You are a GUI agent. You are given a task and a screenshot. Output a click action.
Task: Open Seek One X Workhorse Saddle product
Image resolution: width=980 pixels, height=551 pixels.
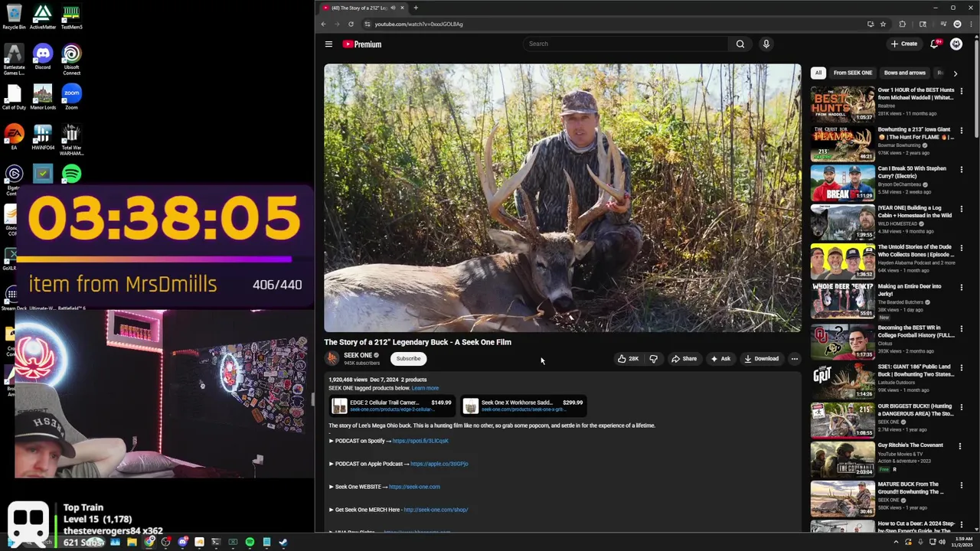pyautogui.click(x=524, y=406)
